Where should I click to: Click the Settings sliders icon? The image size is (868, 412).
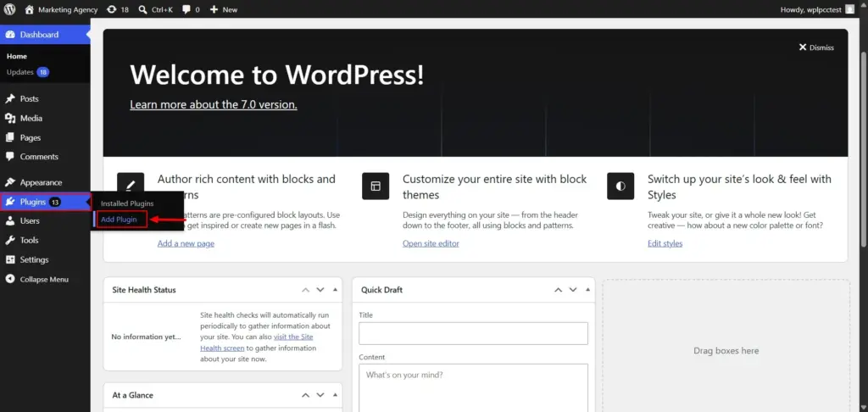(10, 259)
